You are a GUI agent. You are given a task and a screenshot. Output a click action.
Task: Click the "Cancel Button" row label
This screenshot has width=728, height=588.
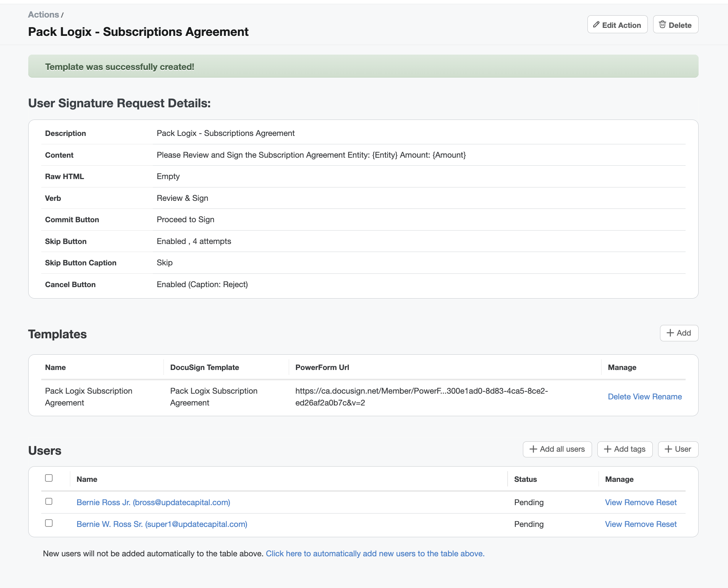pos(70,284)
